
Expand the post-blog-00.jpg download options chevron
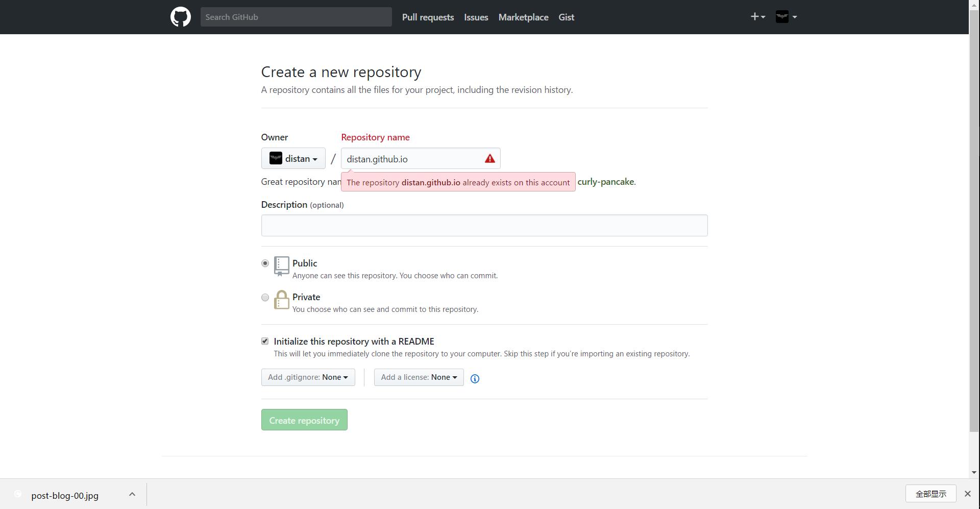point(132,494)
